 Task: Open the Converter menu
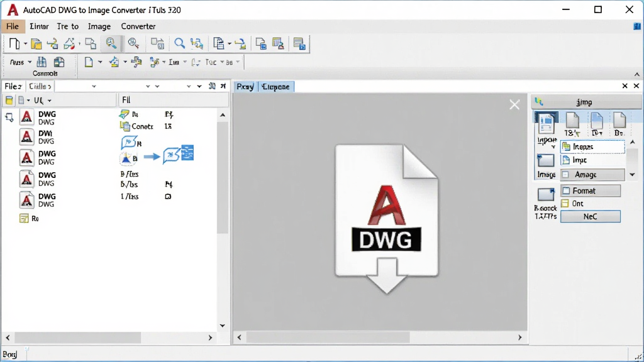(138, 26)
